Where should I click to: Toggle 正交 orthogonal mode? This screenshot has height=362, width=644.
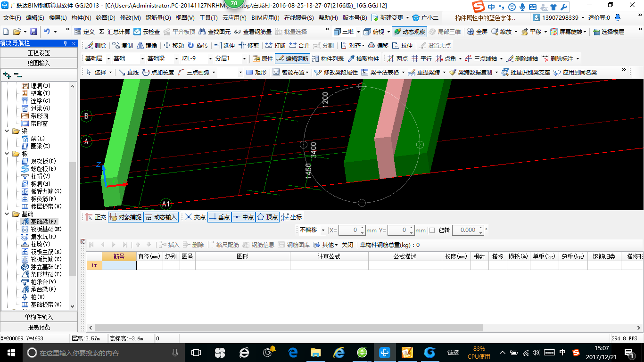(x=96, y=217)
